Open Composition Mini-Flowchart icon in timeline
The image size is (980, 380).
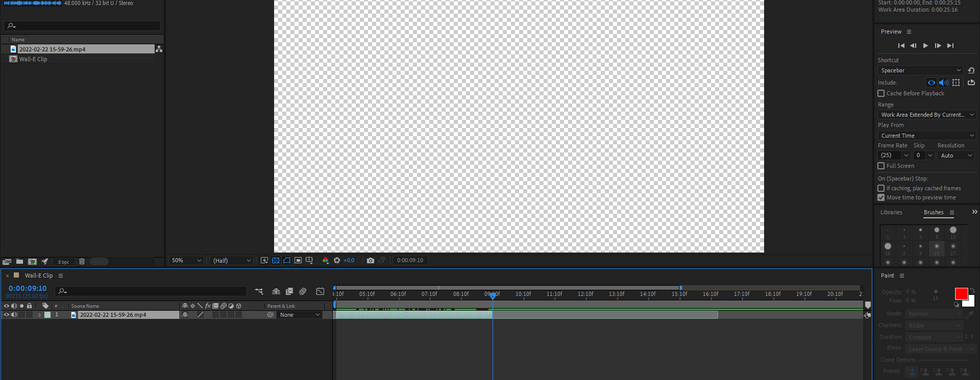click(x=259, y=291)
